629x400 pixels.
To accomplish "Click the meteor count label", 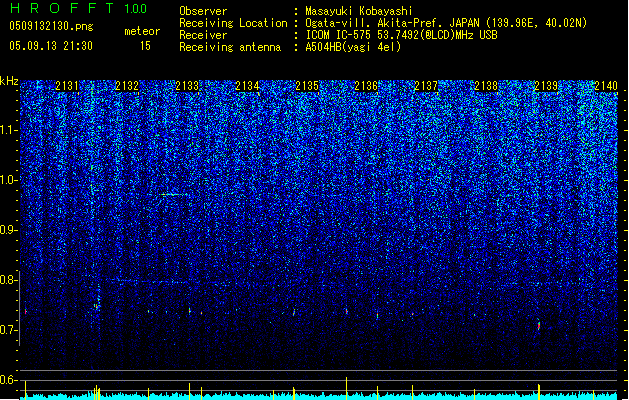I will tap(142, 31).
